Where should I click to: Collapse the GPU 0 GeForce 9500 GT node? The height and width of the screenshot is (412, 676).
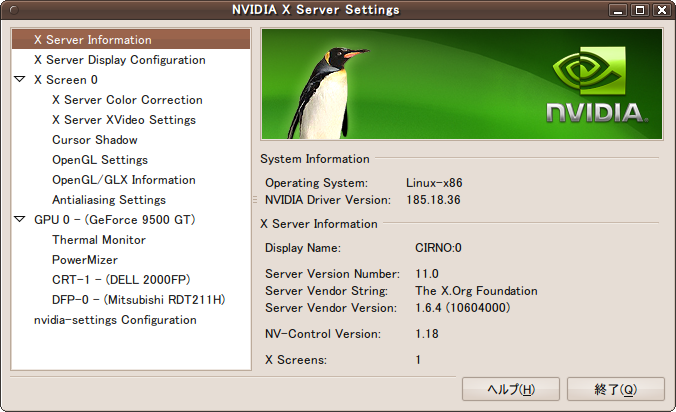click(x=21, y=220)
